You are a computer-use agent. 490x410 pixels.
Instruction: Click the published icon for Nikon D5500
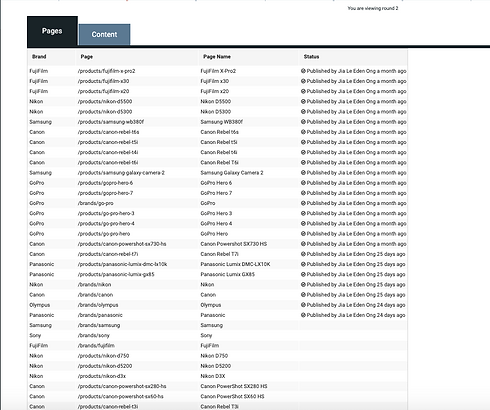(303, 101)
